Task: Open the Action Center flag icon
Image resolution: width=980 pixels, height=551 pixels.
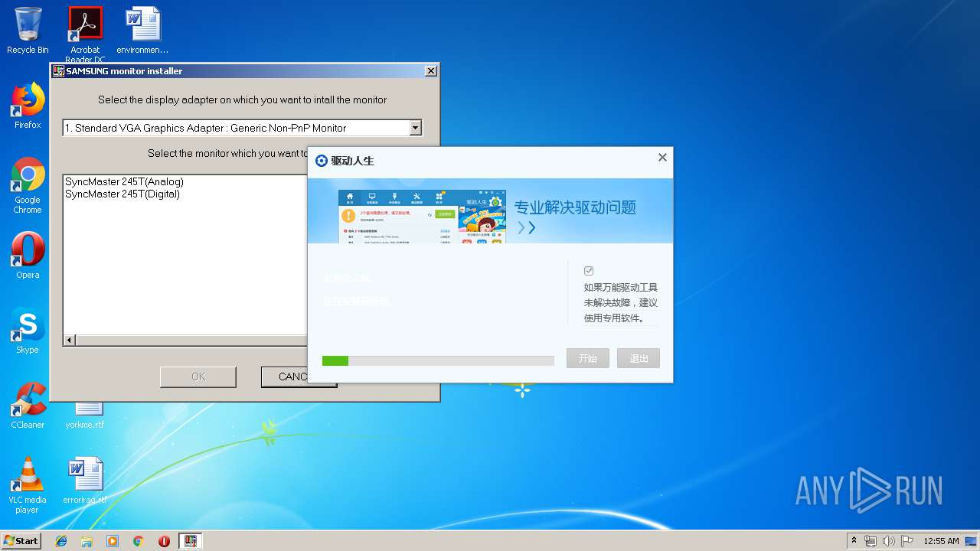Action: (x=907, y=541)
